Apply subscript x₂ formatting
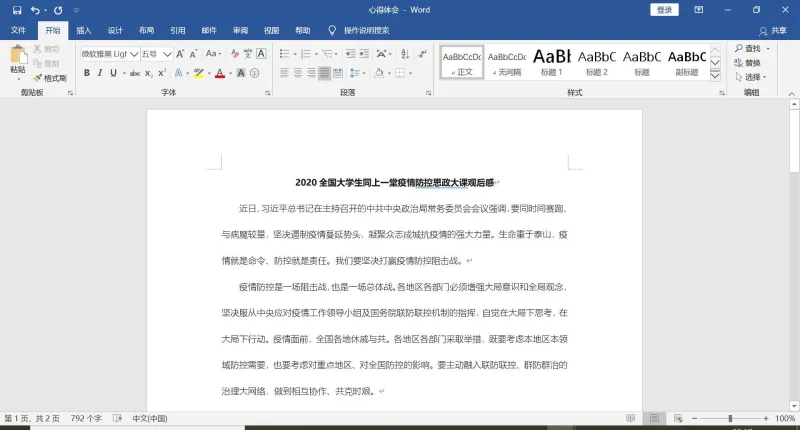The image size is (800, 430). 148,73
